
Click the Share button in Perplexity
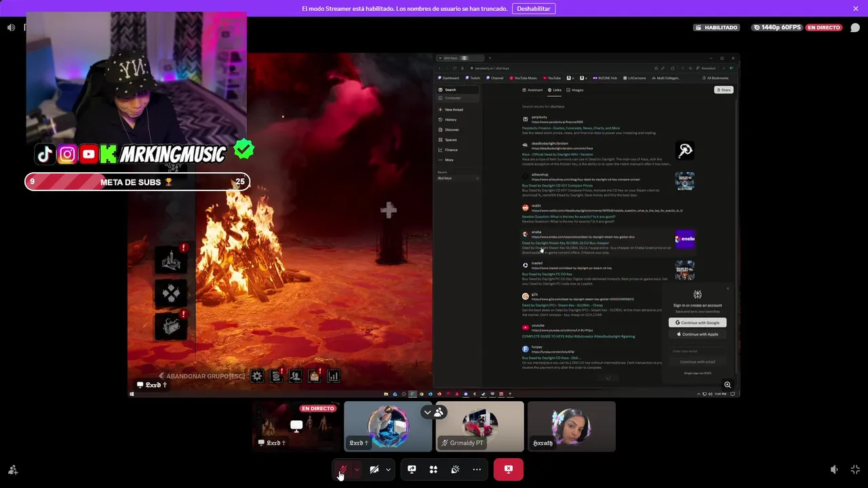coord(724,90)
